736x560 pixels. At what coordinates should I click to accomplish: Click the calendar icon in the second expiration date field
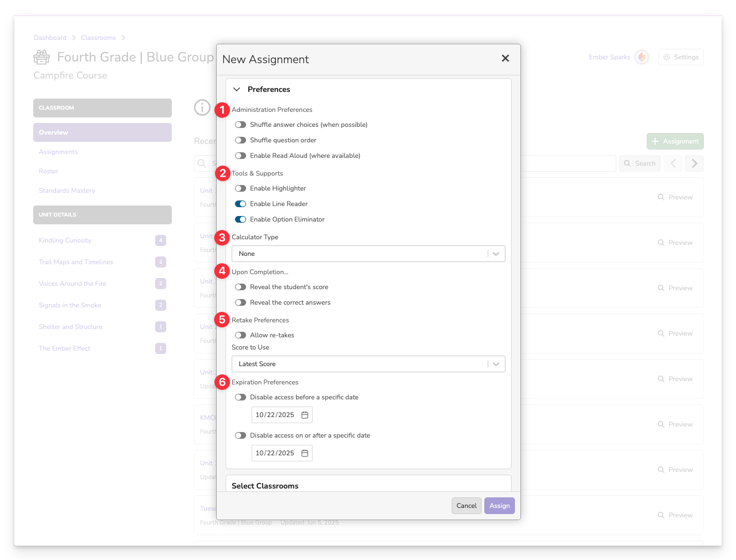[305, 453]
